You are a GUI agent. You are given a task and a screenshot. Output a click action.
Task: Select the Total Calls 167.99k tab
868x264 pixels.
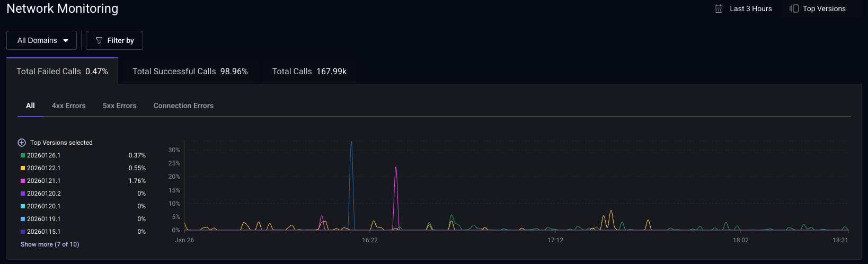click(x=309, y=71)
